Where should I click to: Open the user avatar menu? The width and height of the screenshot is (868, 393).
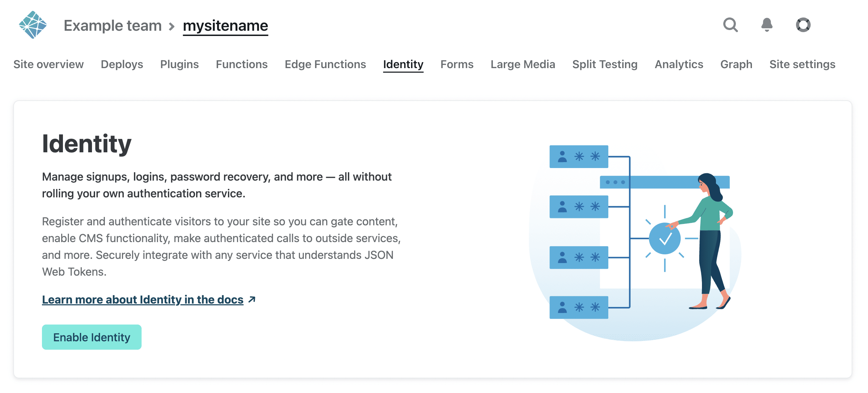(803, 25)
